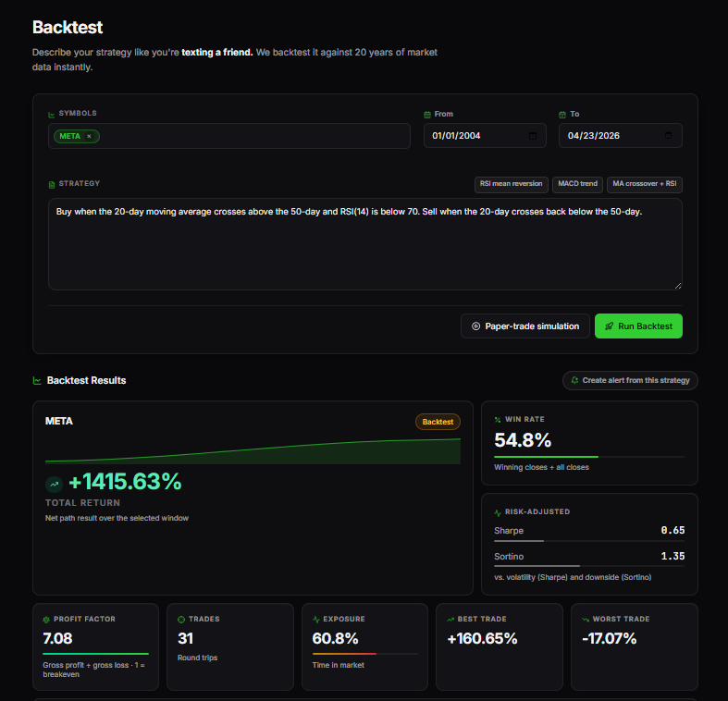728x701 pixels.
Task: Start Paper-trade simulation
Action: coord(525,326)
